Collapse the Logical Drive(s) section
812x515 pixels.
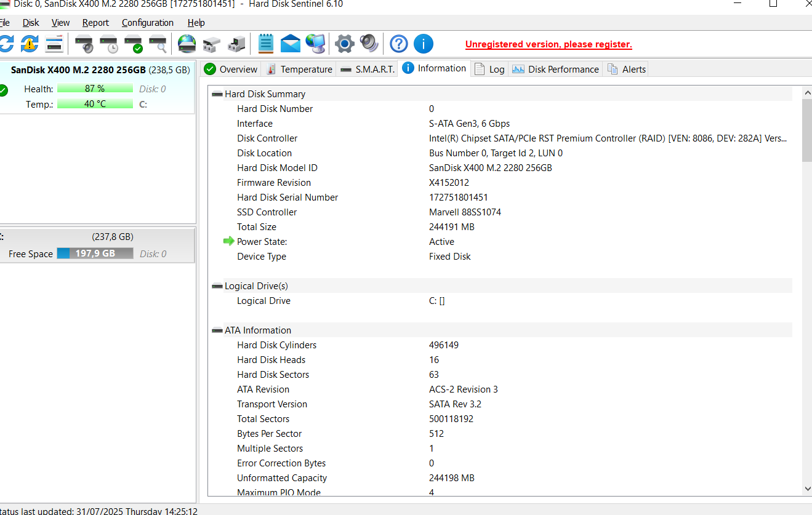(217, 286)
